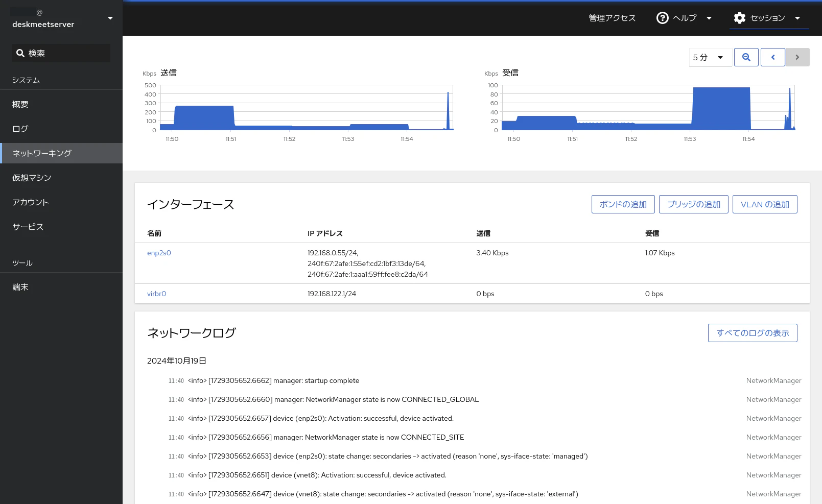Click ボンドの追加 button
The height and width of the screenshot is (504, 822).
click(623, 204)
